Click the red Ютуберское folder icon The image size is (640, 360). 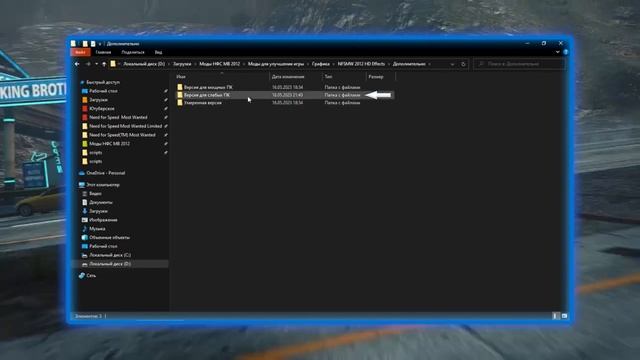tap(85, 109)
